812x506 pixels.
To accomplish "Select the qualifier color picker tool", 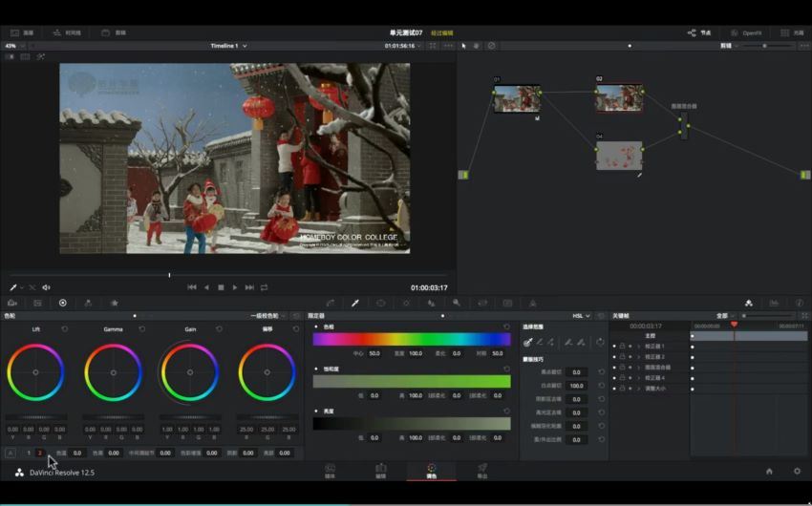I will 527,342.
